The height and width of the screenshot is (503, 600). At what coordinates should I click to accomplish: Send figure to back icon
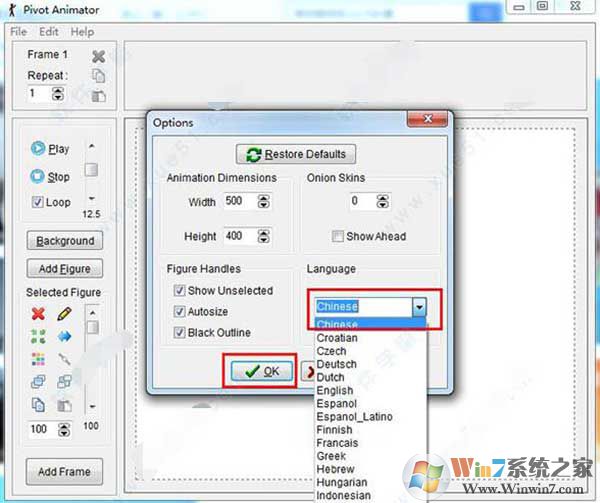[x=64, y=381]
